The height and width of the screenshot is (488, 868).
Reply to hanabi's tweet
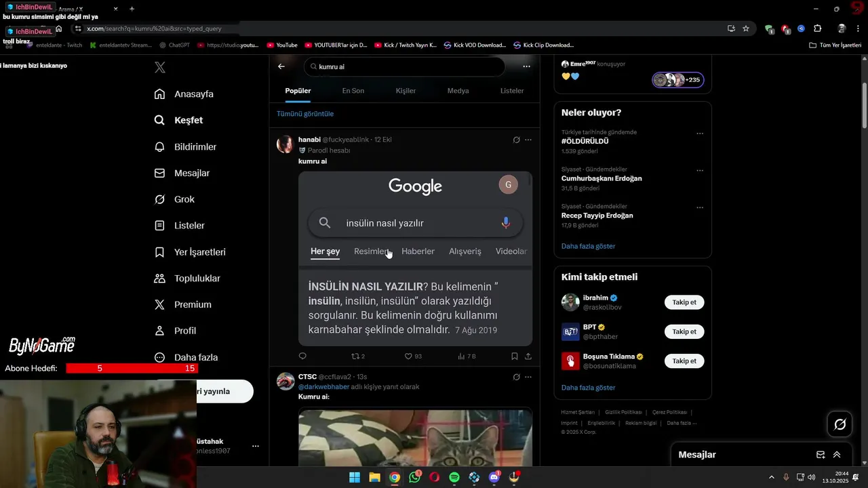[x=302, y=356]
